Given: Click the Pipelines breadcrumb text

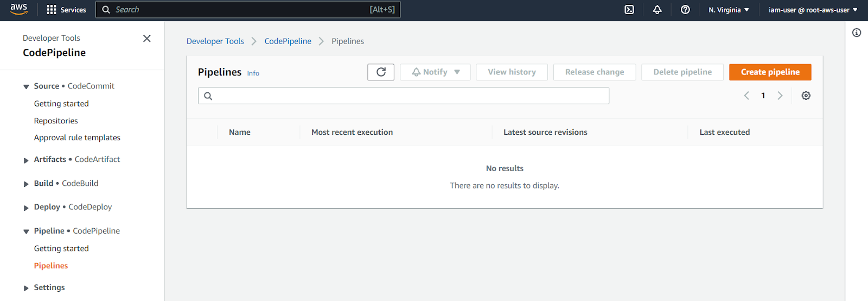Looking at the screenshot, I should pos(348,41).
